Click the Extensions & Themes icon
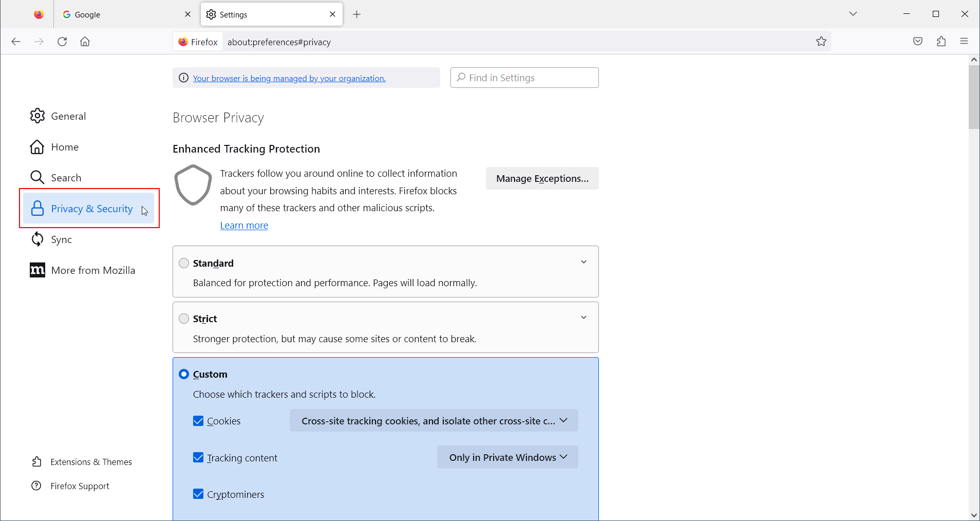Screen dimensions: 980x521 point(36,461)
